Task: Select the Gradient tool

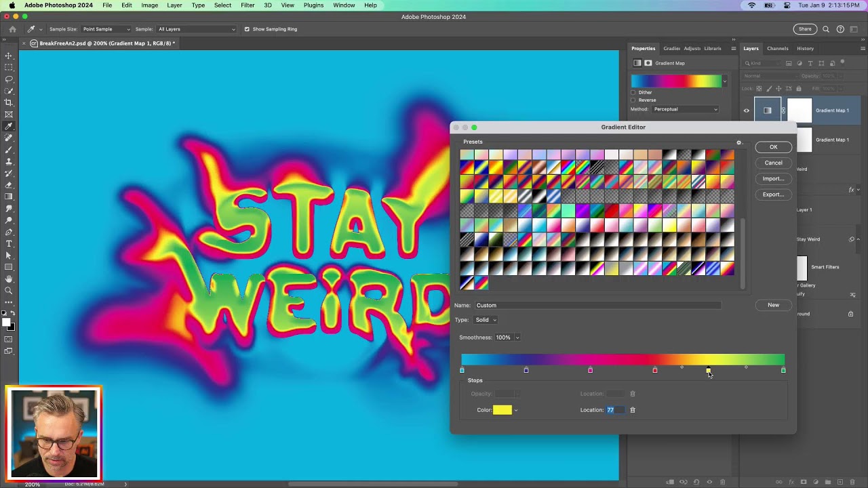Action: (x=9, y=197)
